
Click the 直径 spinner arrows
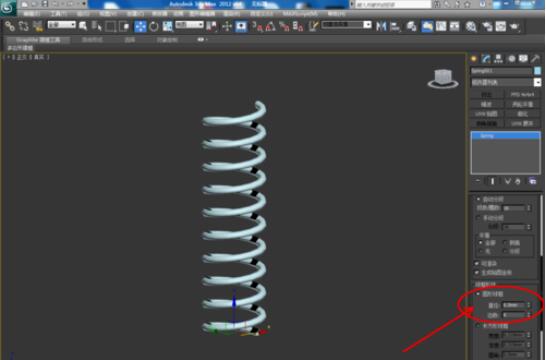529,305
